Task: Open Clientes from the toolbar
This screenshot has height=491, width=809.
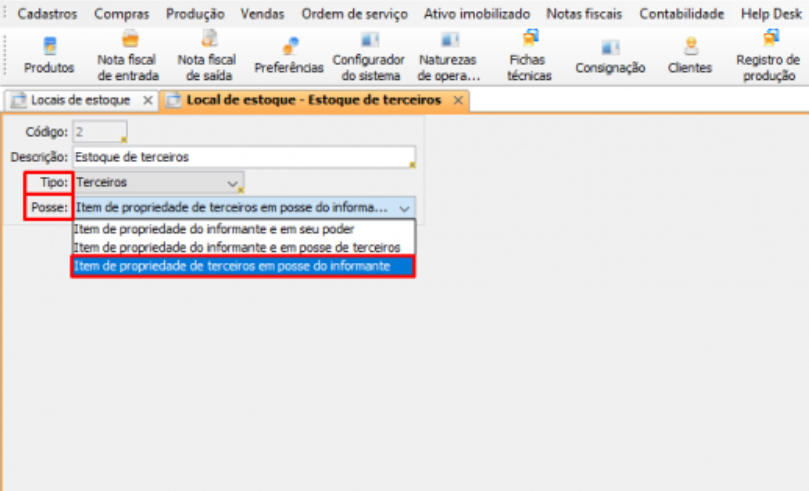Action: [x=690, y=46]
